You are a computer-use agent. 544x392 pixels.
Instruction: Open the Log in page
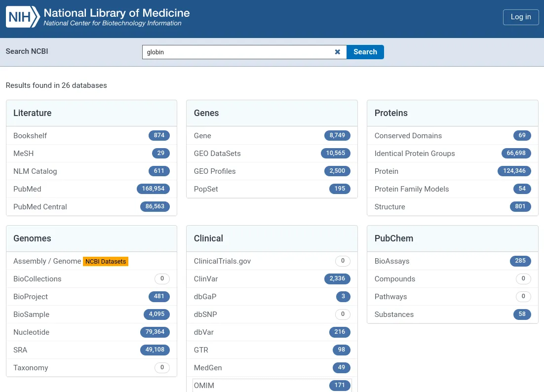[x=521, y=17]
